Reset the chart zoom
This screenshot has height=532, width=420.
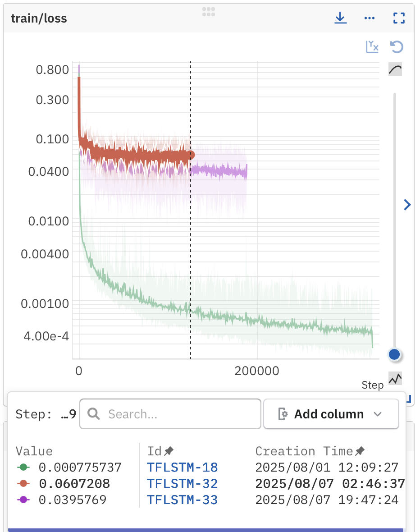point(397,46)
